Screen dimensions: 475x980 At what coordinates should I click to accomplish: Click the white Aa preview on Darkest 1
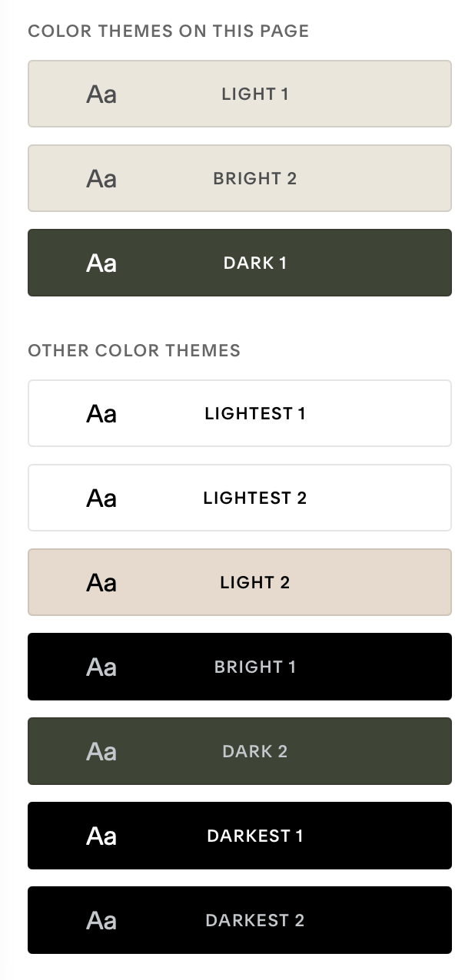(101, 836)
